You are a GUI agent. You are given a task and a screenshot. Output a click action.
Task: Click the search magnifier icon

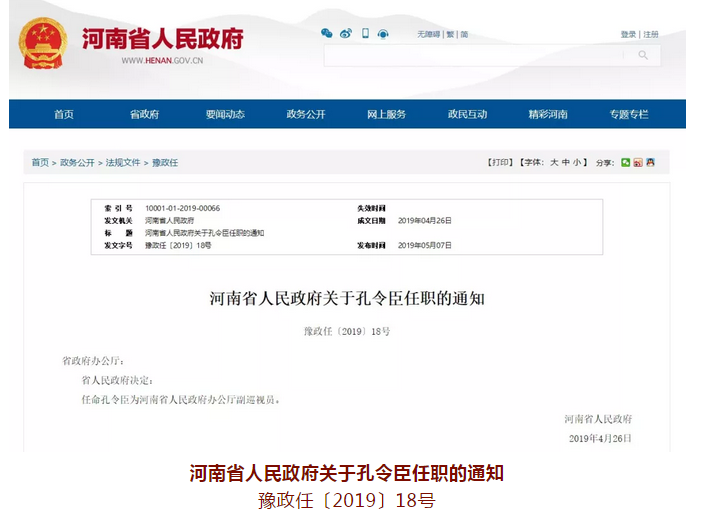click(643, 56)
